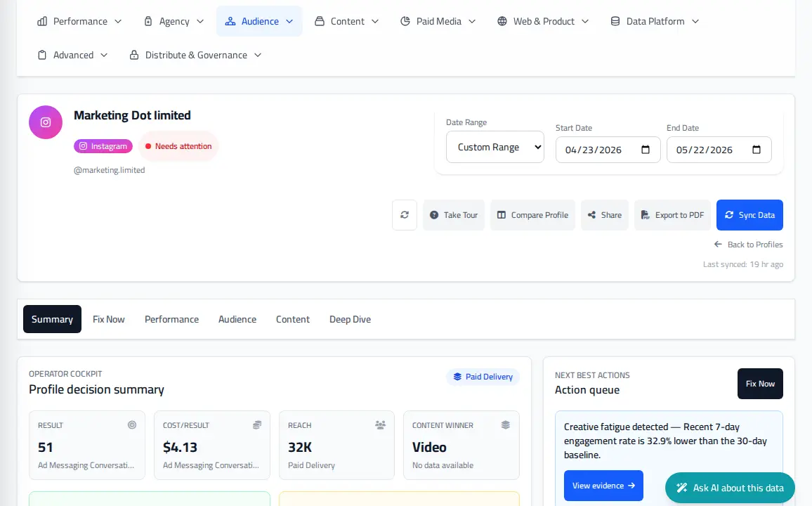Click the question mark icon on Take Tour

coord(434,215)
